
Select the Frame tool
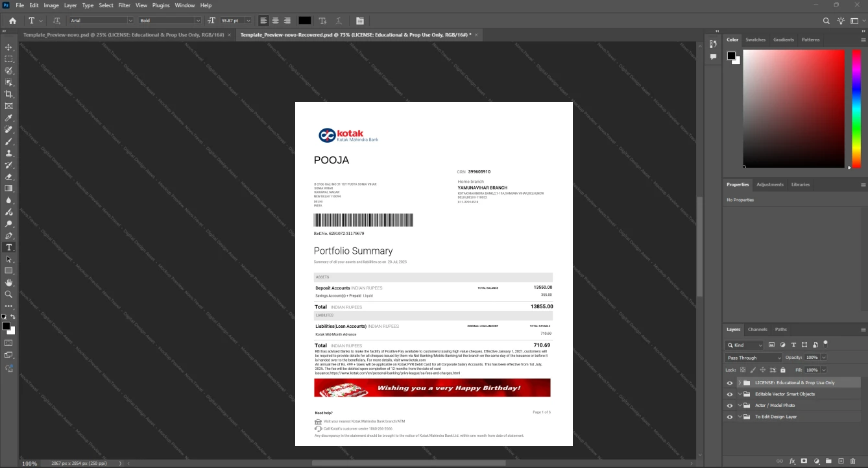click(x=9, y=106)
